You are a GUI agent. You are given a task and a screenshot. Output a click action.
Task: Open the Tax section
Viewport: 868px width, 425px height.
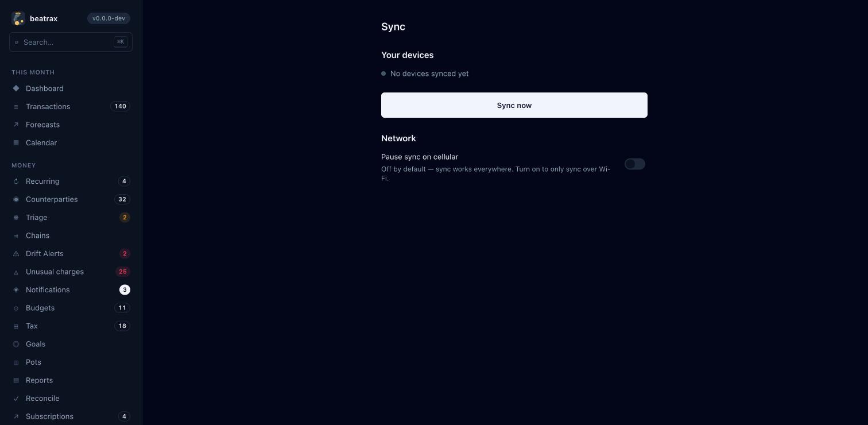(x=71, y=326)
